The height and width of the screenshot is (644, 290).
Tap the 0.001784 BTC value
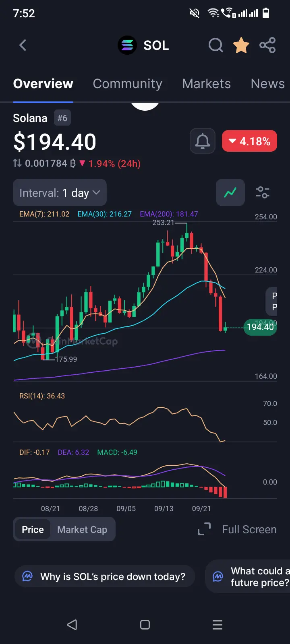point(50,163)
